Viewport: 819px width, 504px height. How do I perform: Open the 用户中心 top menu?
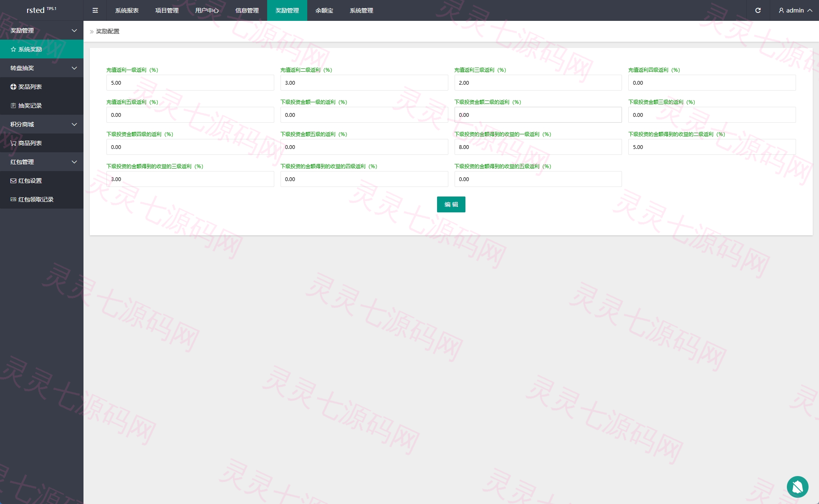tap(207, 10)
